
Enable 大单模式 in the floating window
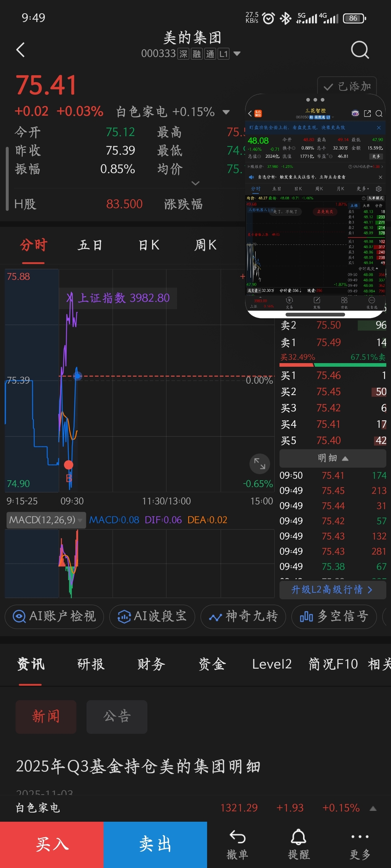(x=376, y=198)
